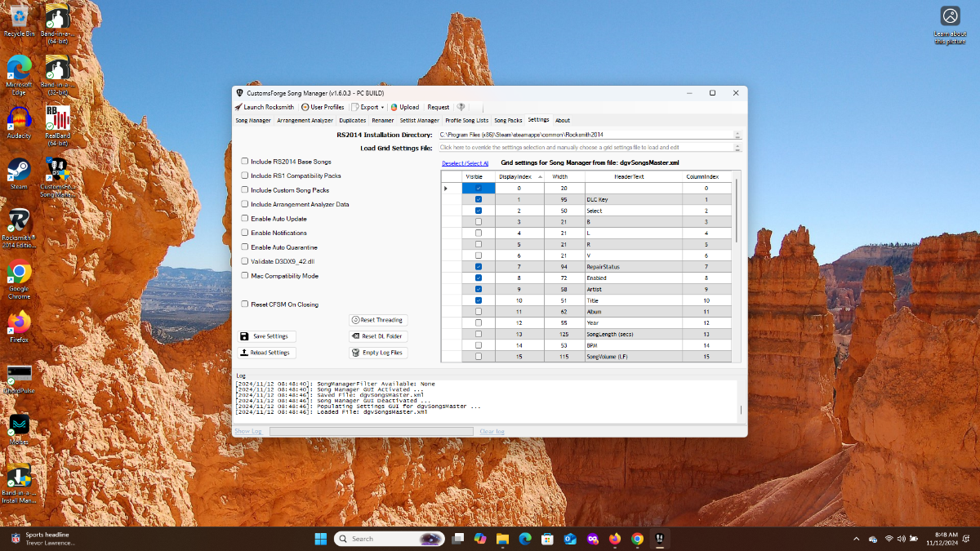Open User Profiles from the toolbar
Viewport: 980px width, 551px height.
coord(323,107)
